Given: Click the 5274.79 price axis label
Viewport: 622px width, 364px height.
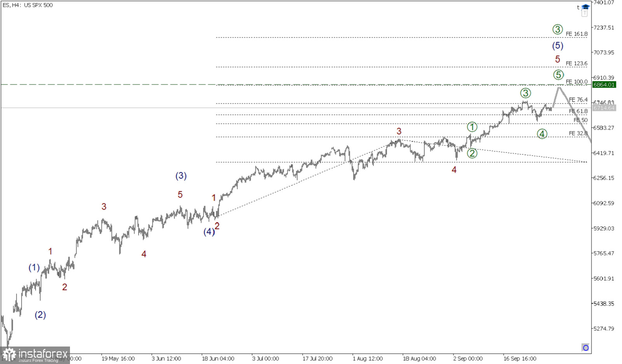Looking at the screenshot, I should (x=604, y=329).
